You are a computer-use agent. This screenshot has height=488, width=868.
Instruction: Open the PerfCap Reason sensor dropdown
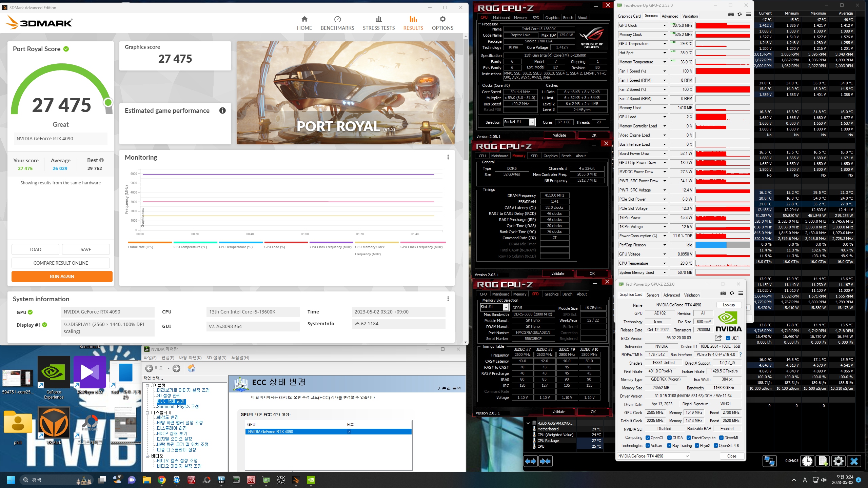(664, 245)
